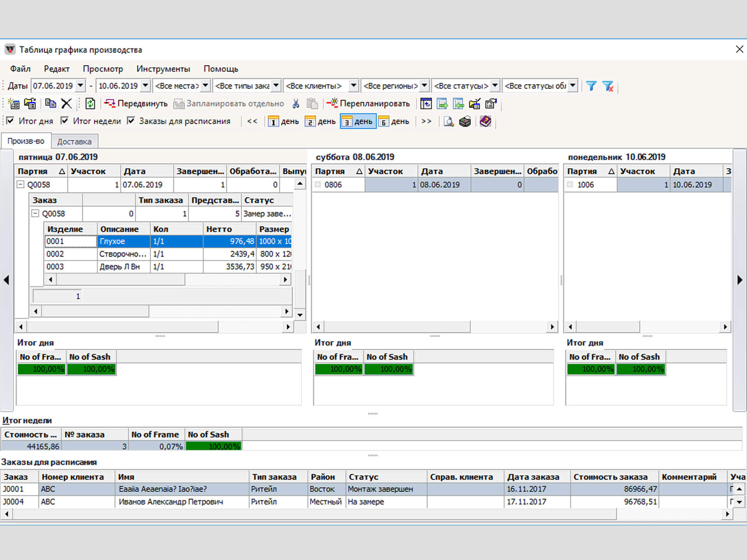This screenshot has width=747, height=560.
Task: Click the Перепланировать button
Action: (x=368, y=103)
